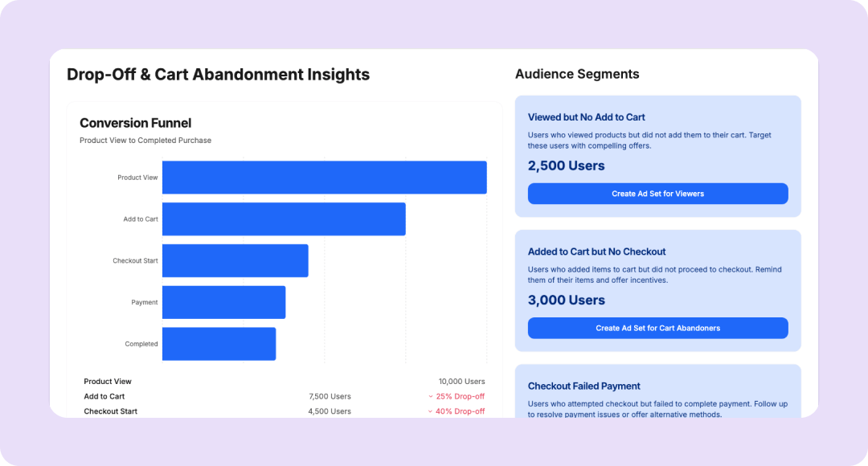This screenshot has height=466, width=868.
Task: Click the 3,000 Users count
Action: 566,300
